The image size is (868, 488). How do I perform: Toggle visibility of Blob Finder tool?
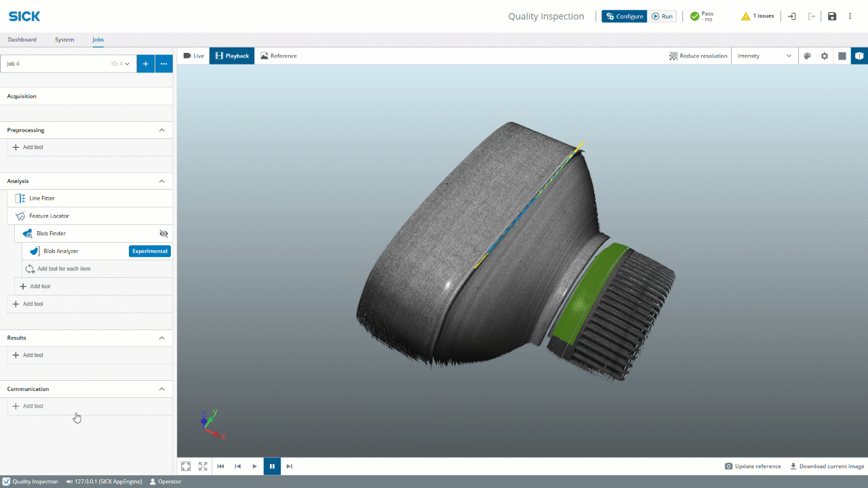(163, 233)
